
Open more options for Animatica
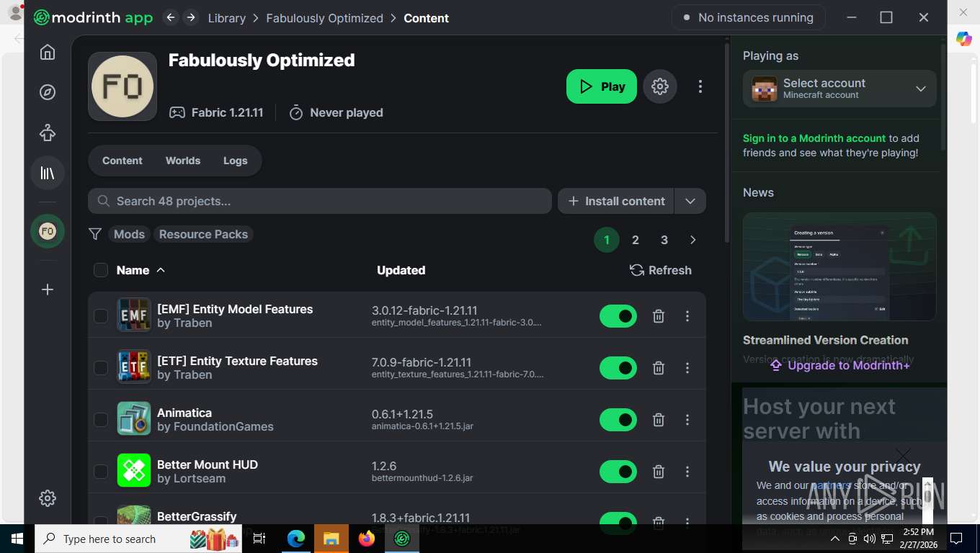687,420
